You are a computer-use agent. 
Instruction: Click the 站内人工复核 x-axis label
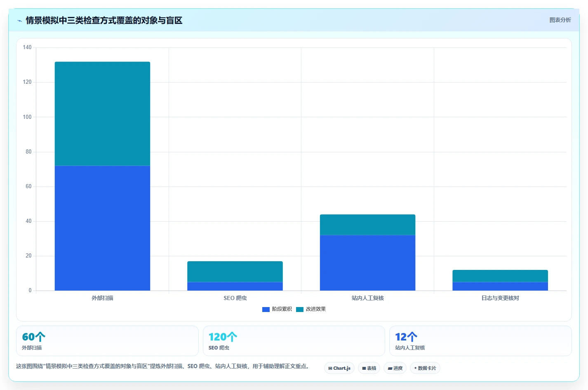pos(367,298)
